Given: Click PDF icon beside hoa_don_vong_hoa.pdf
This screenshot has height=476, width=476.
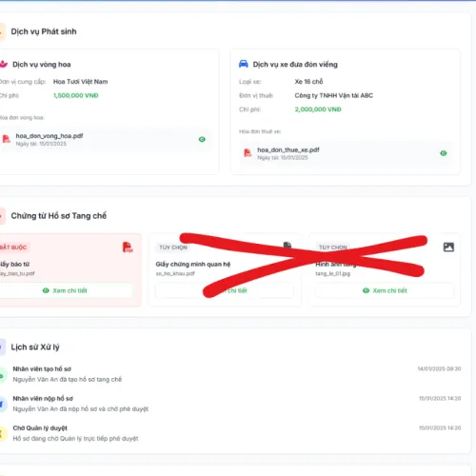Looking at the screenshot, I should (x=6, y=139).
